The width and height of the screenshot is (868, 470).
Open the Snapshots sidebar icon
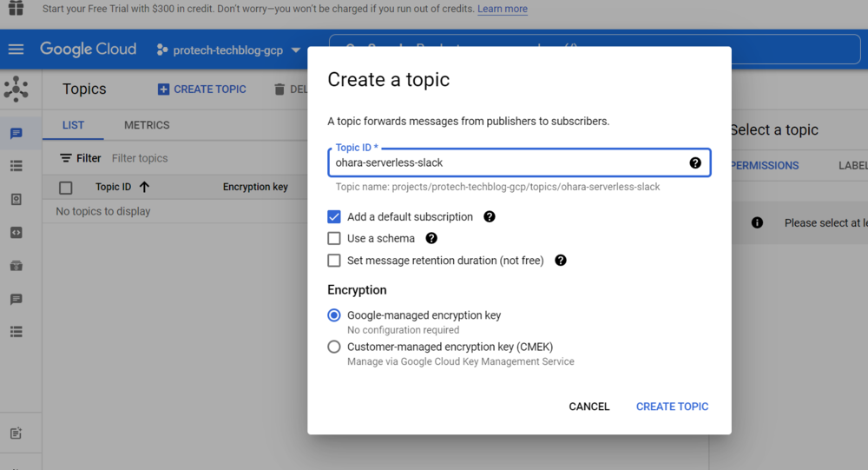point(16,200)
